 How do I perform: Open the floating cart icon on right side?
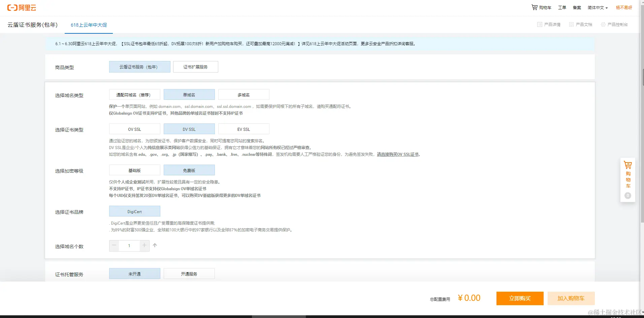coord(628,165)
